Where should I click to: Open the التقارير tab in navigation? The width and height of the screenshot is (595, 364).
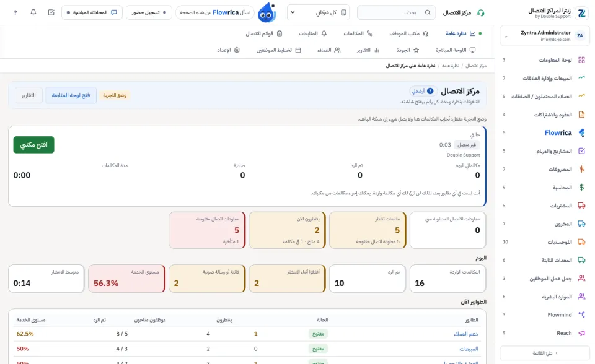tap(368, 50)
